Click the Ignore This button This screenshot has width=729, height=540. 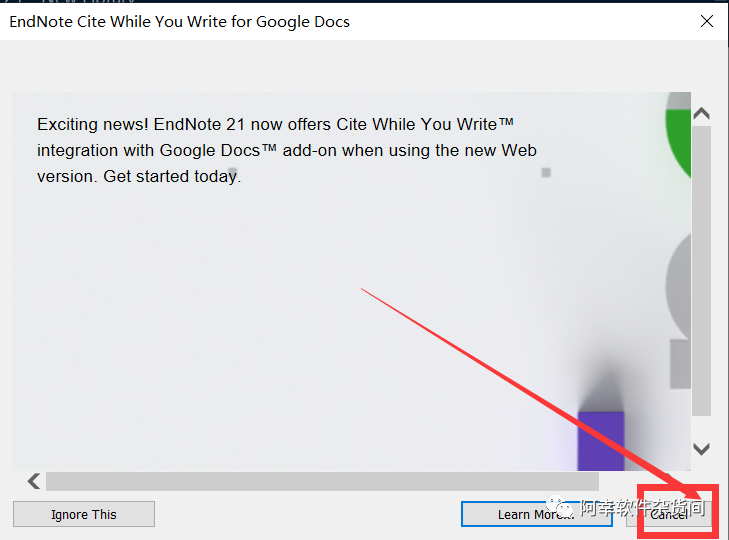click(84, 514)
